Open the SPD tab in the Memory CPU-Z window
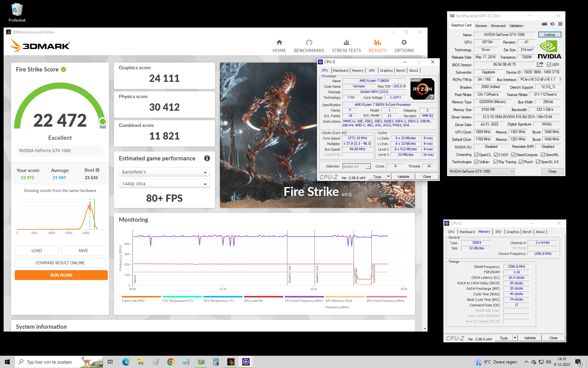Viewport: 588px width, 368px height. pos(498,232)
